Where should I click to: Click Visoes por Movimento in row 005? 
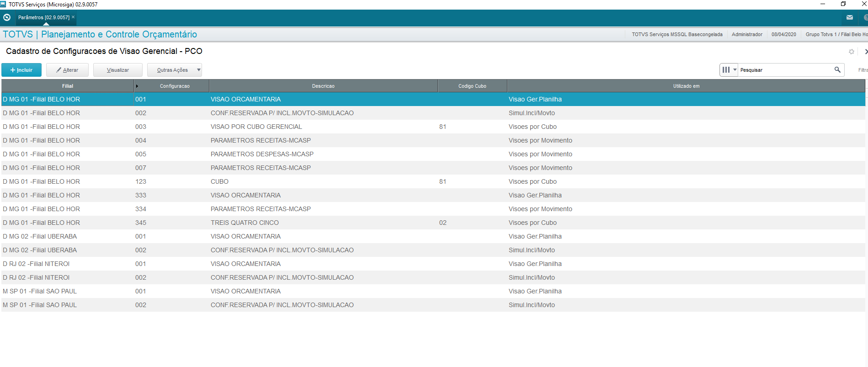540,154
